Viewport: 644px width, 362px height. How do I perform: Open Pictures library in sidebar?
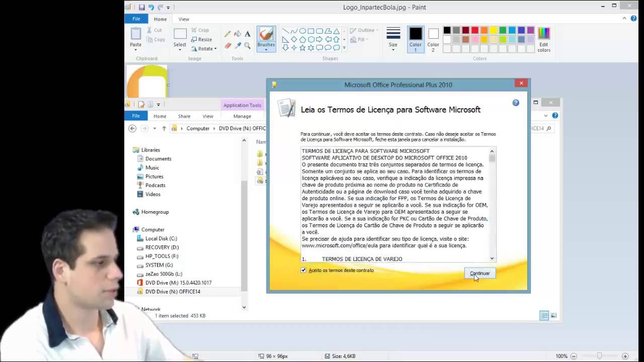click(x=154, y=176)
